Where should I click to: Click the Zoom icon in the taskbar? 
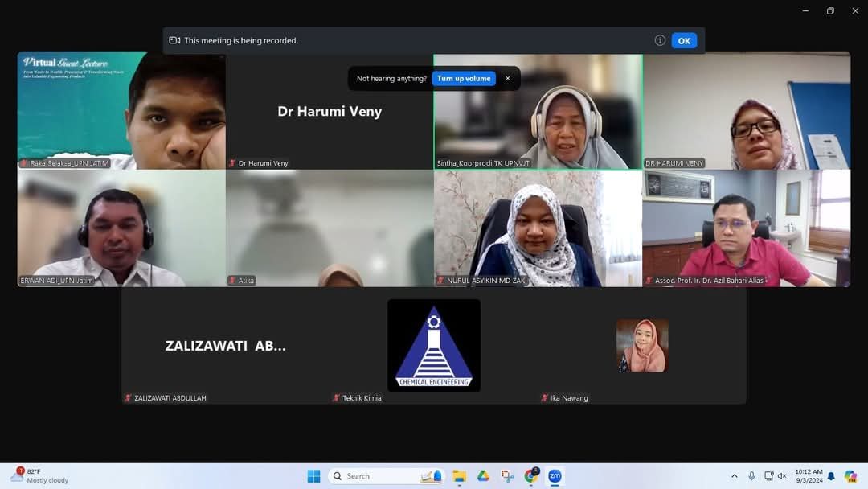[555, 475]
